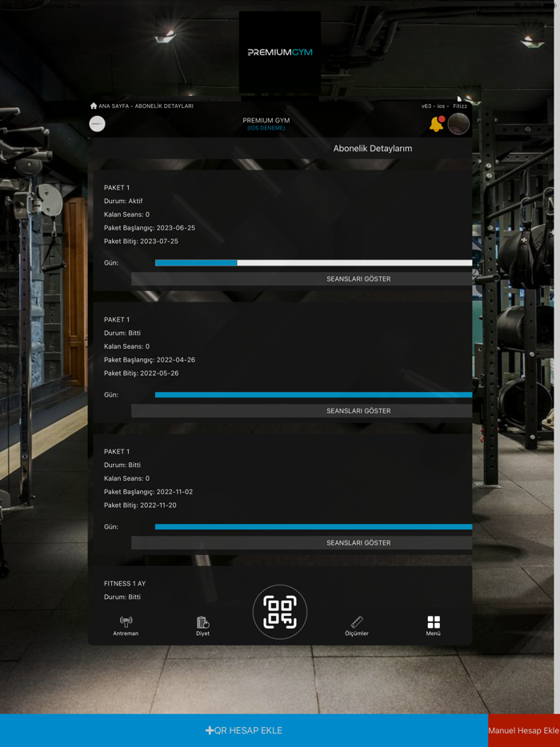Screen dimensions: 560x747
Task: Tap 'Paket Başlangıç: 2022-04-26' text
Action: [x=150, y=360]
